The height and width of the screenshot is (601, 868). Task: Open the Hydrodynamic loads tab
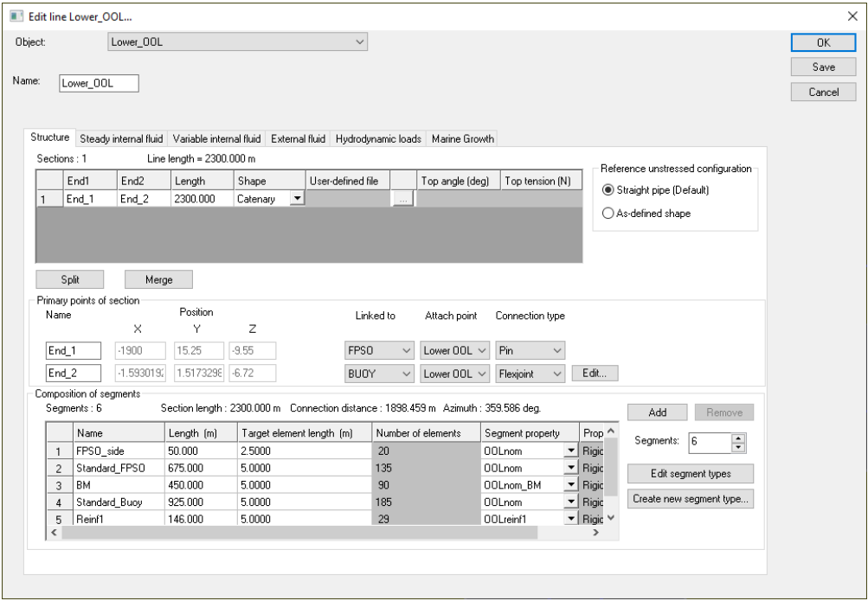(378, 138)
